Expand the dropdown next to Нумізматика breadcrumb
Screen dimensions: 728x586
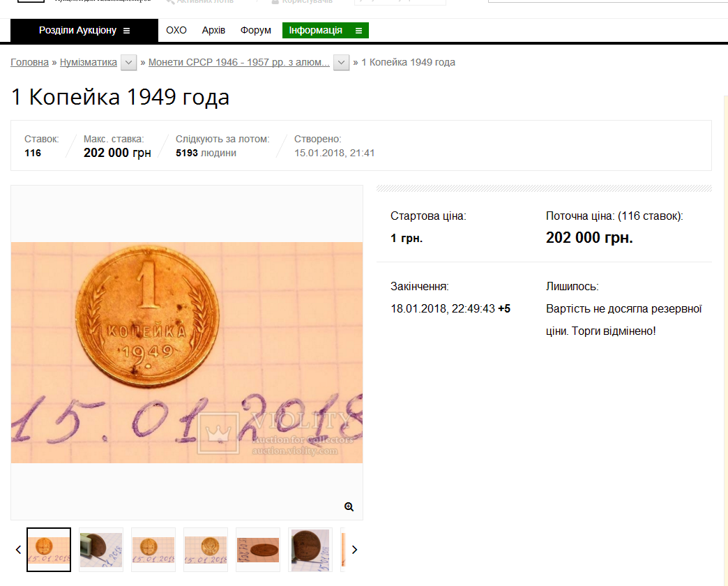point(128,62)
